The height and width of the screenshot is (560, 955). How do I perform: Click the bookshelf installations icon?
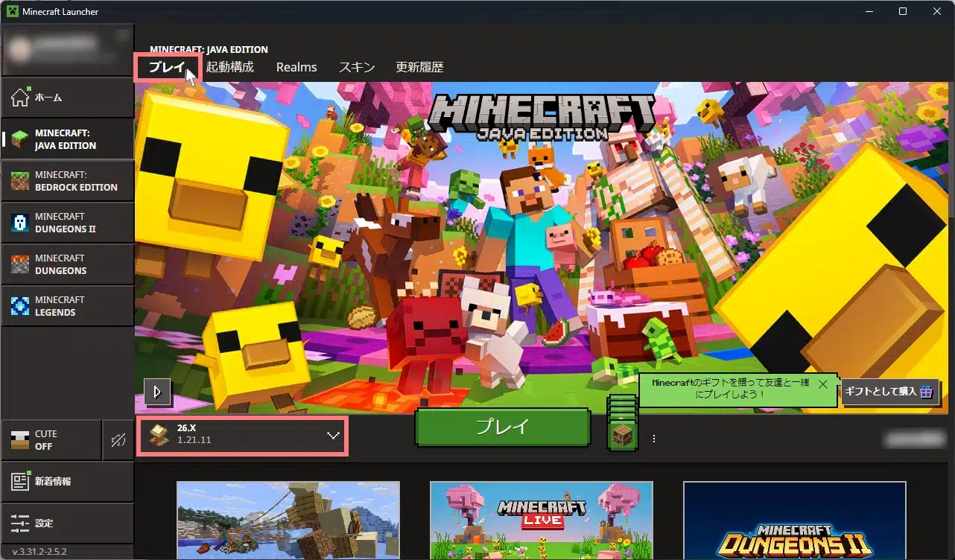[622, 435]
